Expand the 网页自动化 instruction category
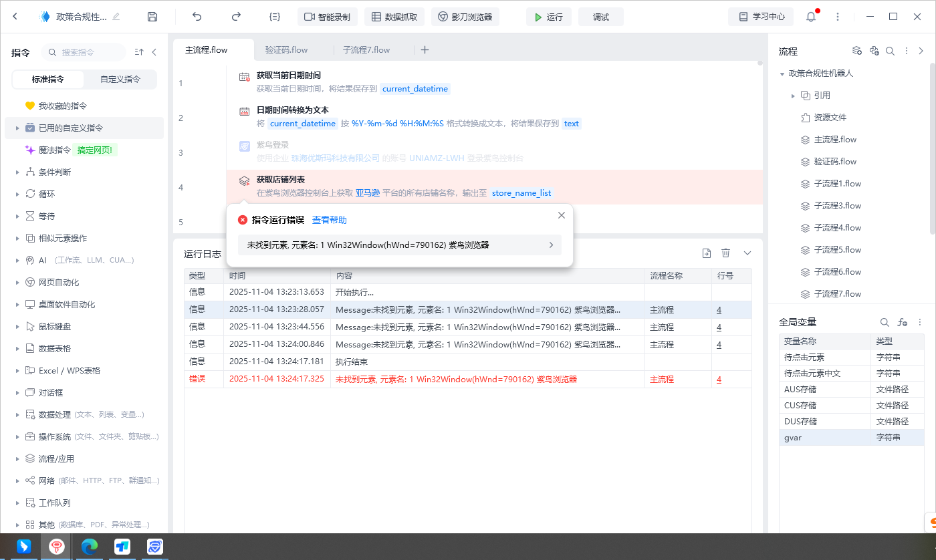This screenshot has height=560, width=936. coord(17,282)
